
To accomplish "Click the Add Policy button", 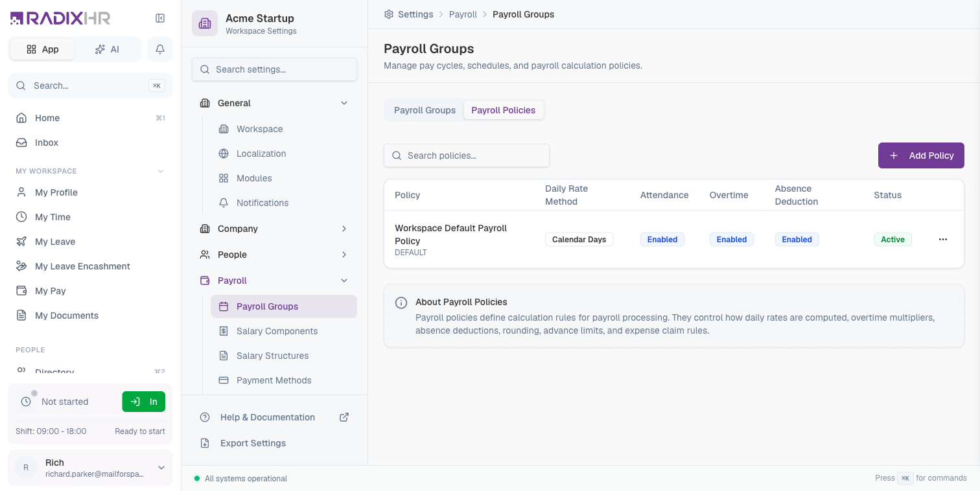I will pyautogui.click(x=921, y=155).
